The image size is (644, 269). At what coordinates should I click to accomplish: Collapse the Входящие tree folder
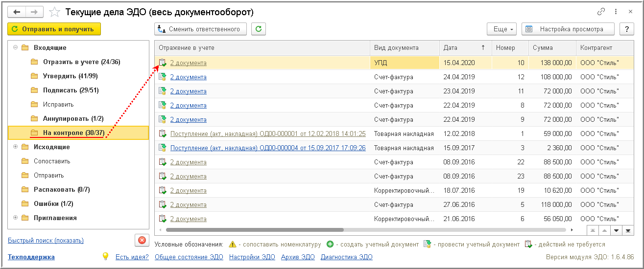(x=15, y=47)
